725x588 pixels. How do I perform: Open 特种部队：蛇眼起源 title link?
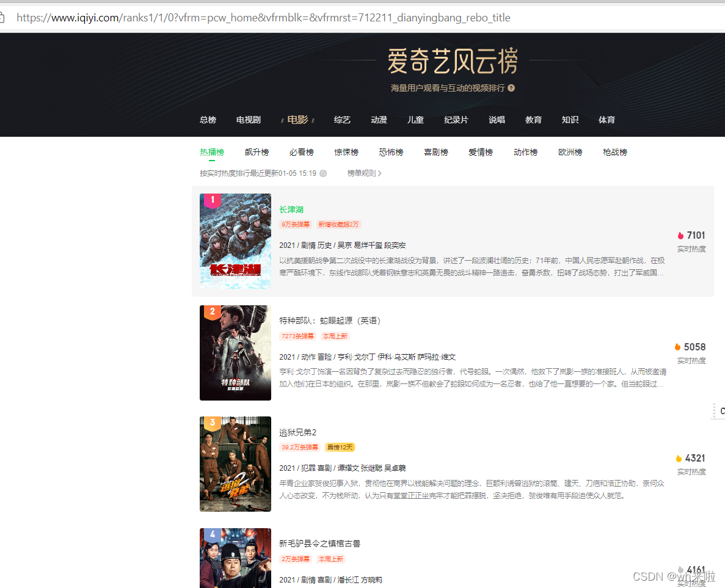330,321
